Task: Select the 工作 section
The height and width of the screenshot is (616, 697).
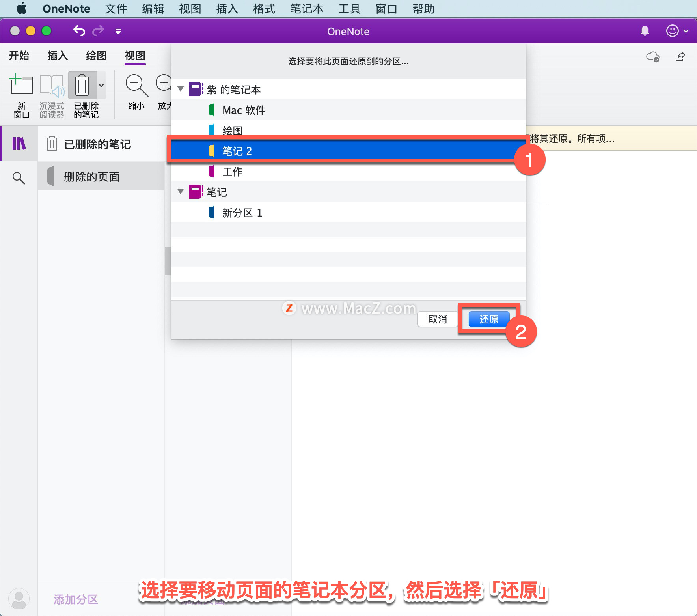Action: (x=348, y=171)
